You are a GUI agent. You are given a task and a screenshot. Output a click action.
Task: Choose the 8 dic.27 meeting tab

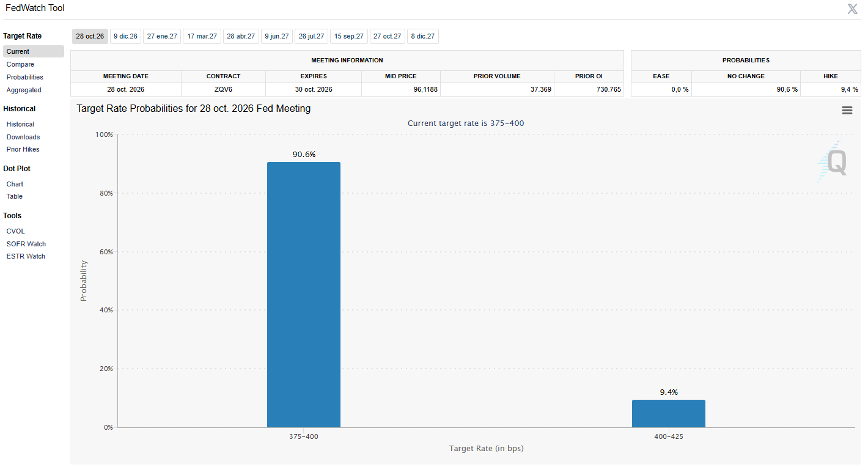point(423,37)
